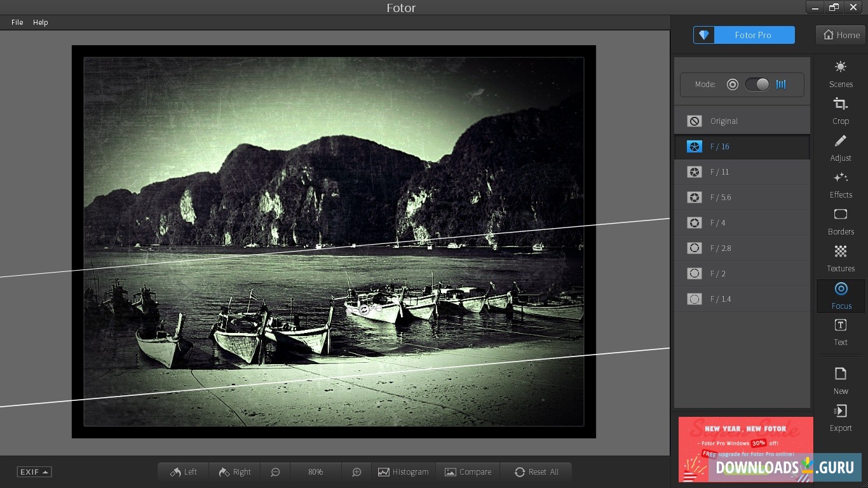The height and width of the screenshot is (488, 868).
Task: Click the Fotor Pro button
Action: [744, 35]
